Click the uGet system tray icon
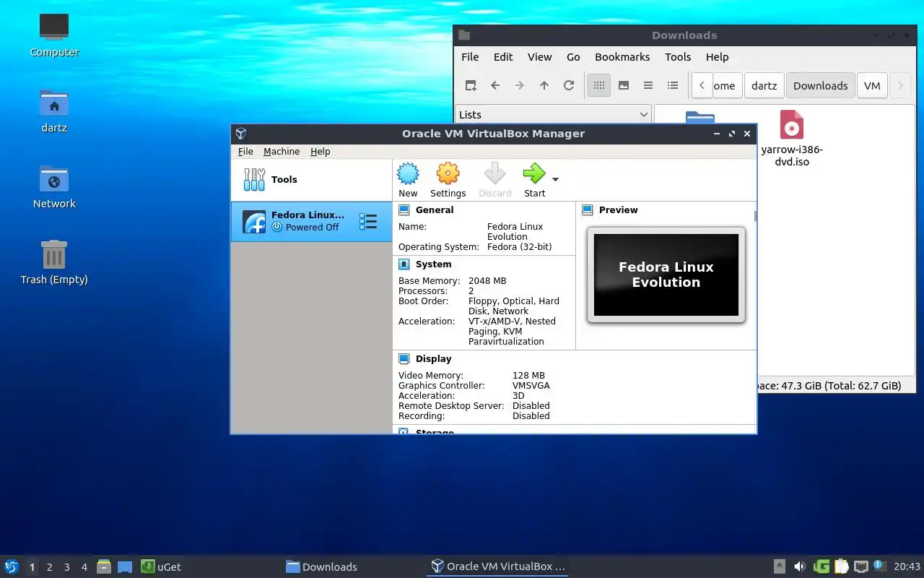Screen dimensions: 924x578 pyautogui.click(x=821, y=566)
